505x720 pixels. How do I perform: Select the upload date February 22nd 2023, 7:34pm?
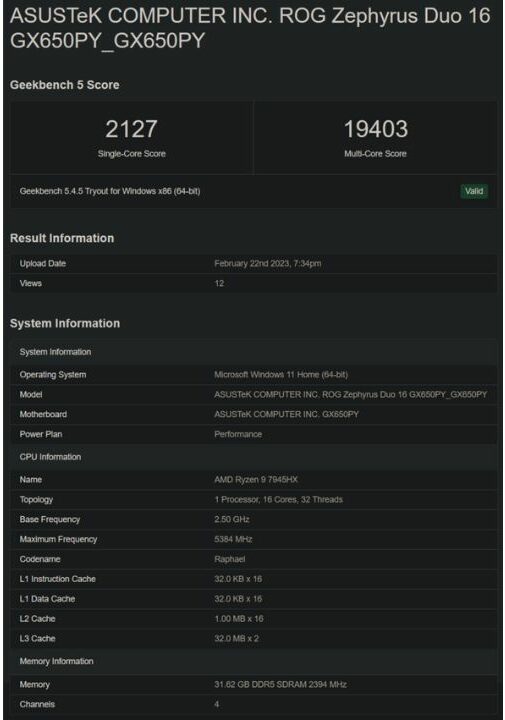tap(268, 264)
